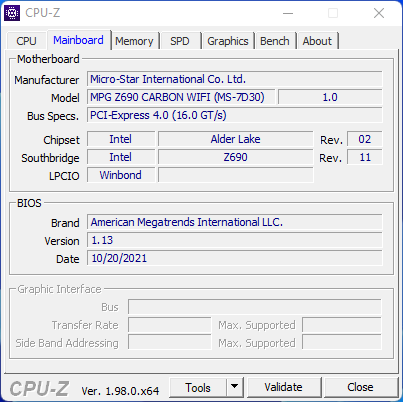Click the Manufacturer field Micro-Star International

tap(235, 79)
